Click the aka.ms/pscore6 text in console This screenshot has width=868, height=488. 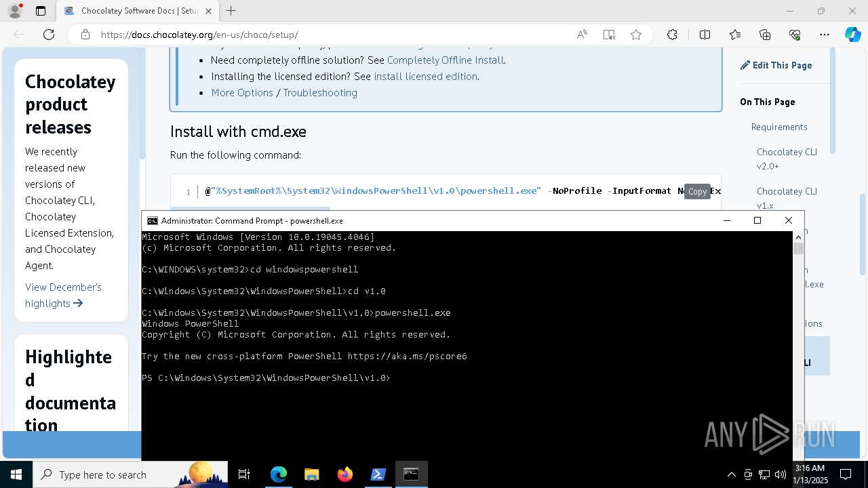click(x=407, y=357)
